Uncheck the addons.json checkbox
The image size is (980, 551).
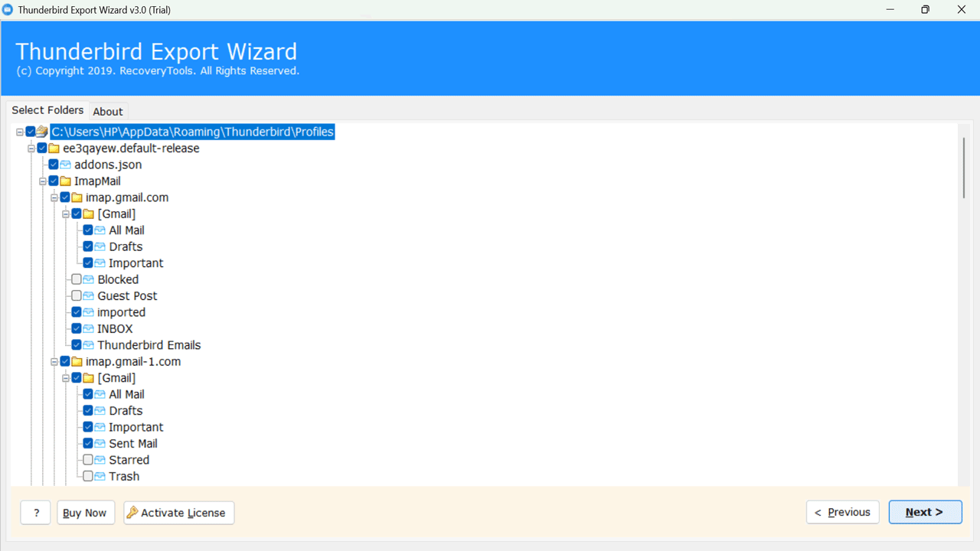tap(54, 165)
